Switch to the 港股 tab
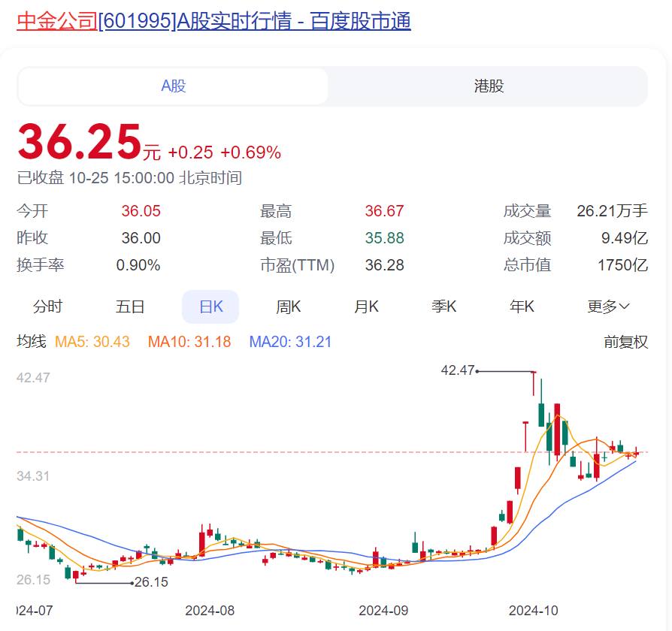 pyautogui.click(x=488, y=86)
